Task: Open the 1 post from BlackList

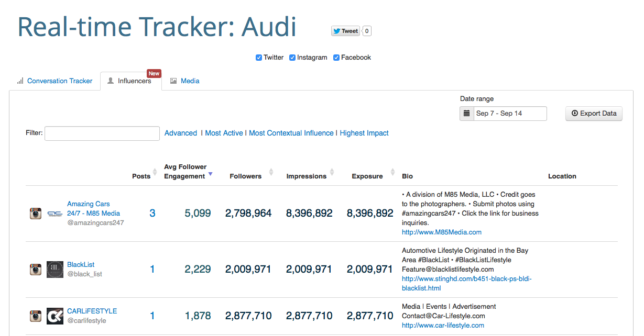Action: tap(152, 270)
